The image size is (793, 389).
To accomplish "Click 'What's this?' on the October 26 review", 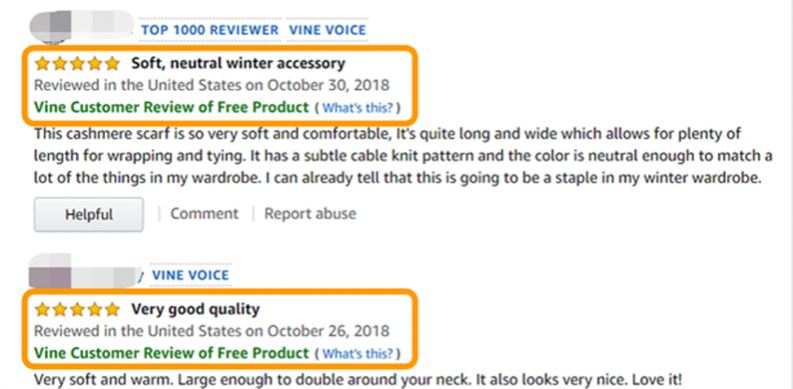I will point(358,353).
